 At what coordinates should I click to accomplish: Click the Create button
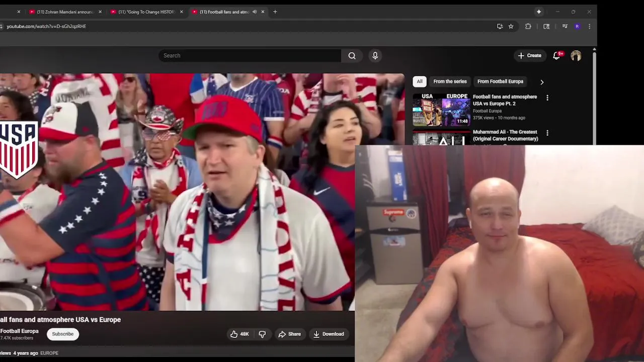point(530,56)
